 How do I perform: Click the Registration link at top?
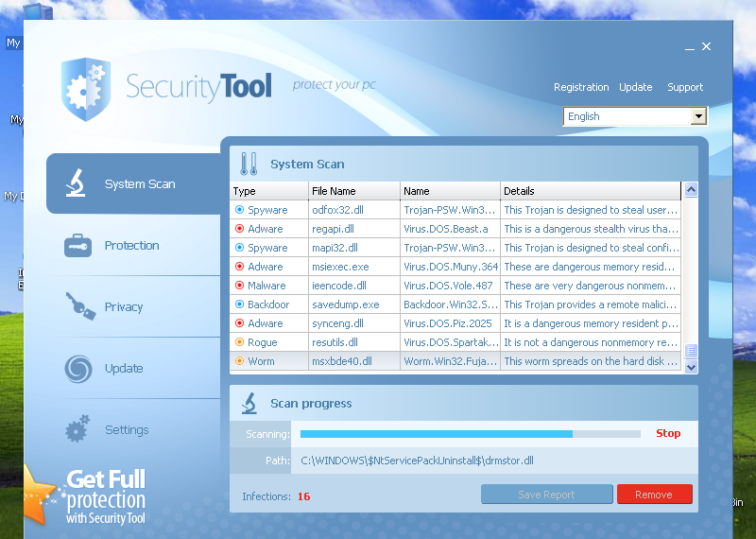point(581,87)
